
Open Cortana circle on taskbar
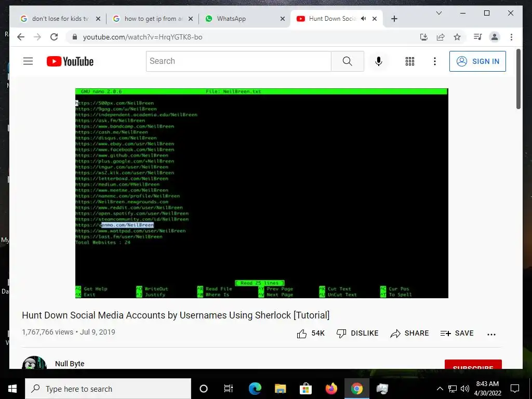click(x=204, y=389)
